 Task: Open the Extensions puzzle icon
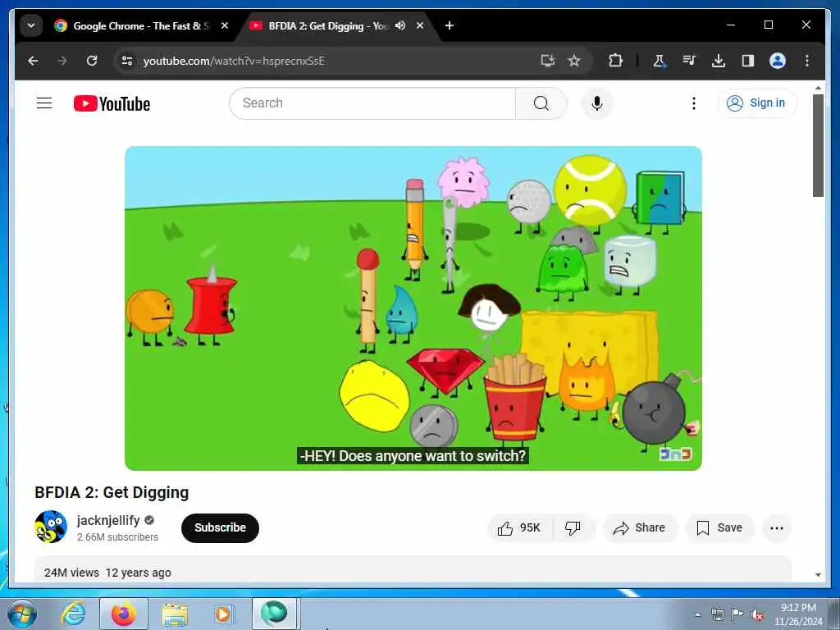point(615,61)
